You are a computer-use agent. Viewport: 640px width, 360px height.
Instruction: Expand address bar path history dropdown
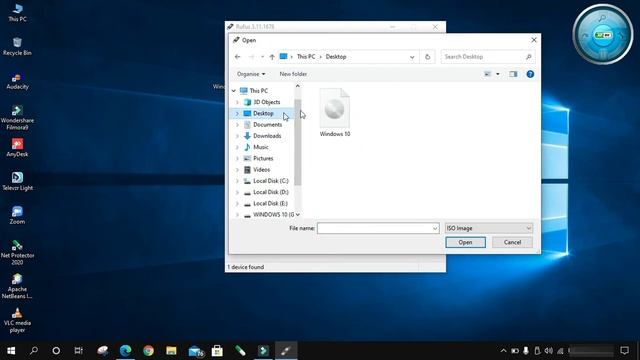click(x=412, y=57)
